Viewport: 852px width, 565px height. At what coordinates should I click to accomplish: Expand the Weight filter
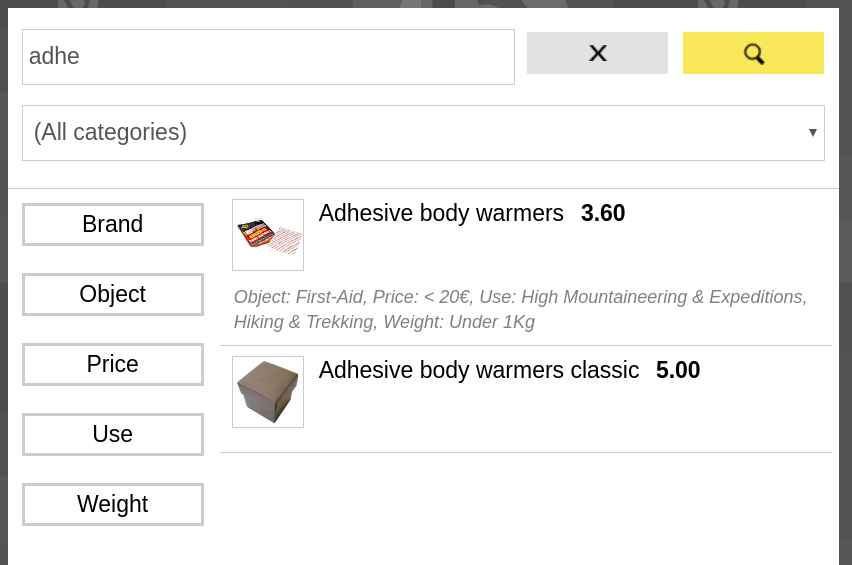(113, 504)
